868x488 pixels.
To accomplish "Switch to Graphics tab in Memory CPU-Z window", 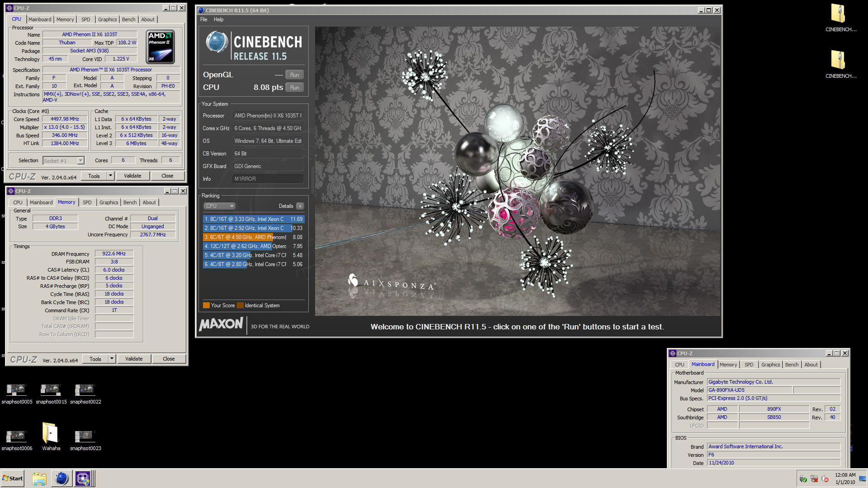I will pyautogui.click(x=109, y=202).
